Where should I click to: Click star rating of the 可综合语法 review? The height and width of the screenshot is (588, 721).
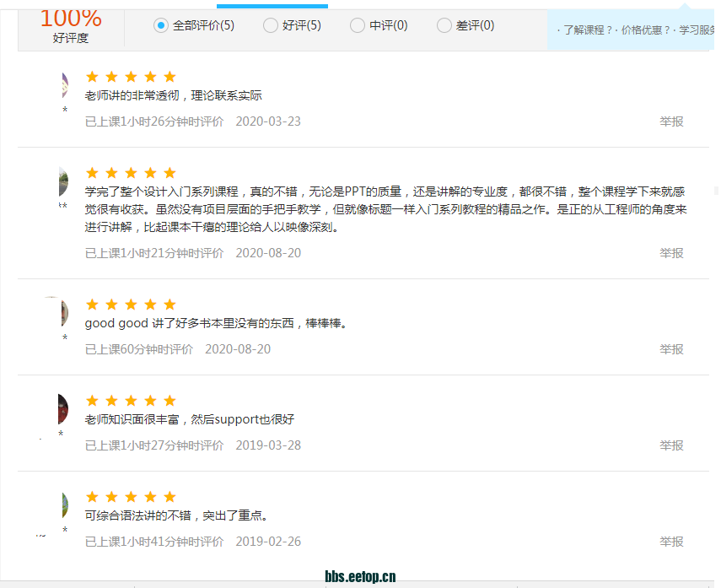131,497
